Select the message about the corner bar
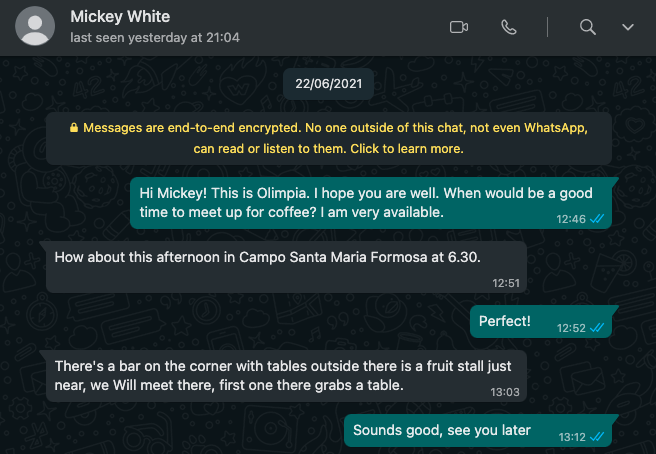656x454 pixels. coord(283,376)
